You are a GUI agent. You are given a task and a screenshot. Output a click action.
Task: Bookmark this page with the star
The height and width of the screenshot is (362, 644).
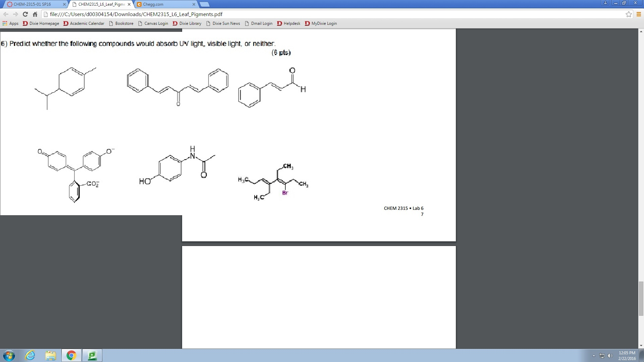[x=629, y=14]
